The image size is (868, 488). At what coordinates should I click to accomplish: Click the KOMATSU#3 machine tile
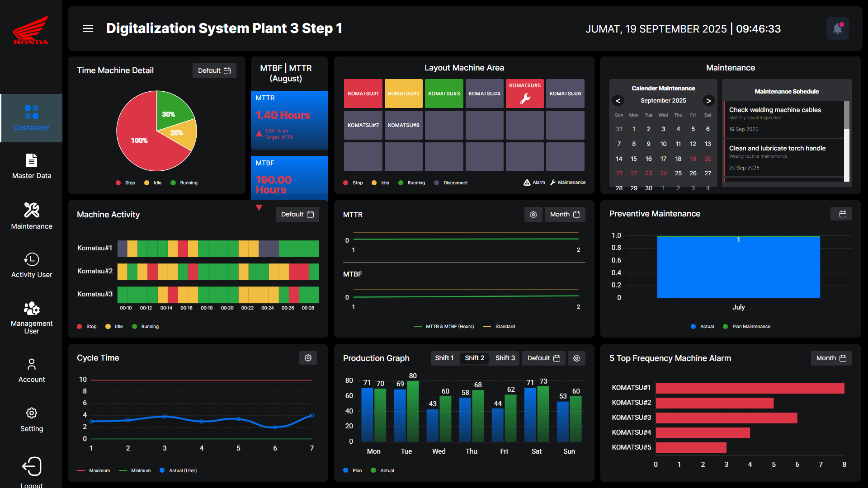click(x=444, y=94)
